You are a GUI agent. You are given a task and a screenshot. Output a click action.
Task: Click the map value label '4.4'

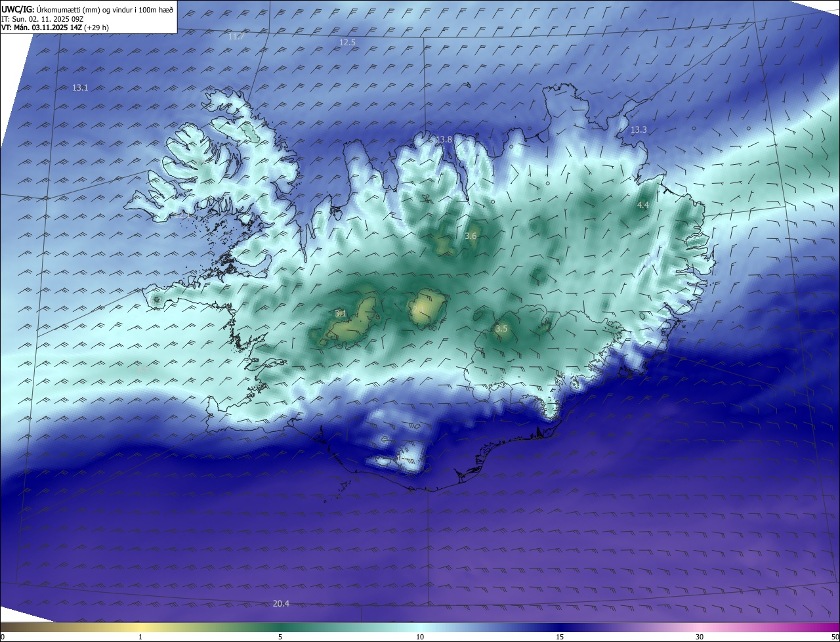(643, 205)
